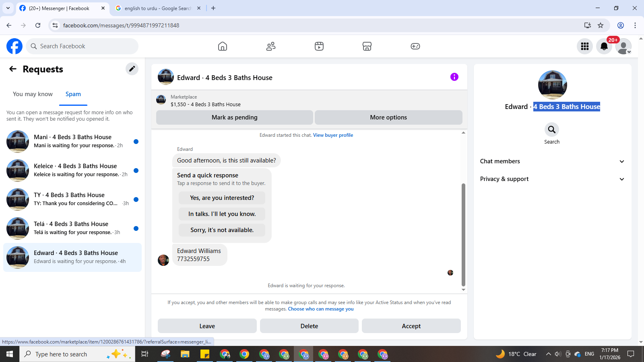Expand the Privacy & support section

tap(552, 179)
